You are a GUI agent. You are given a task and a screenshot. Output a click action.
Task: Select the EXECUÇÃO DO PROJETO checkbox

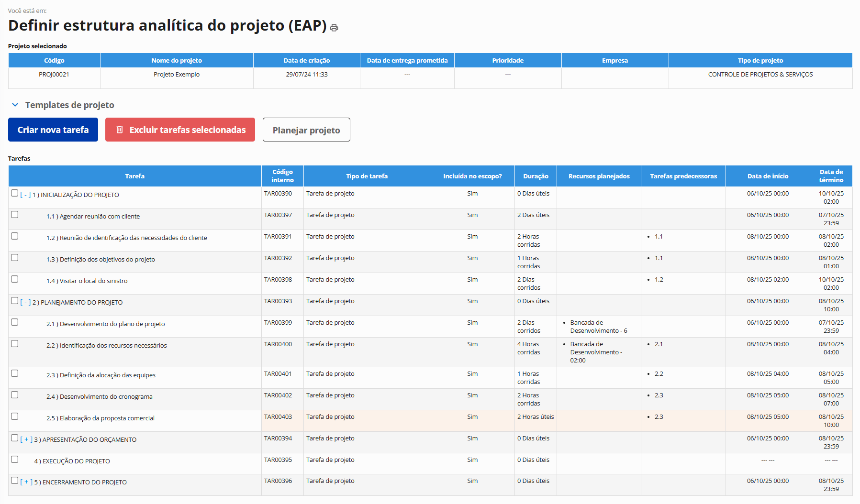[x=15, y=460]
